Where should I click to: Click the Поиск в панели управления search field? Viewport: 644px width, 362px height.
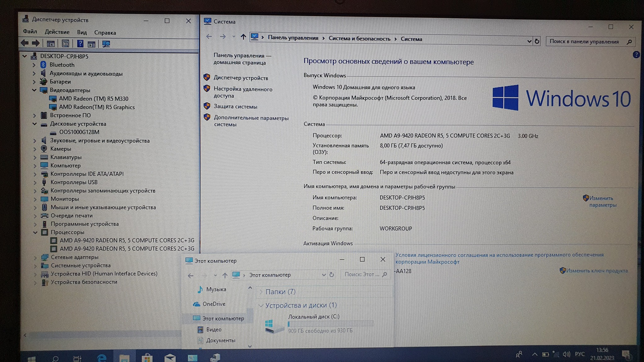click(584, 41)
